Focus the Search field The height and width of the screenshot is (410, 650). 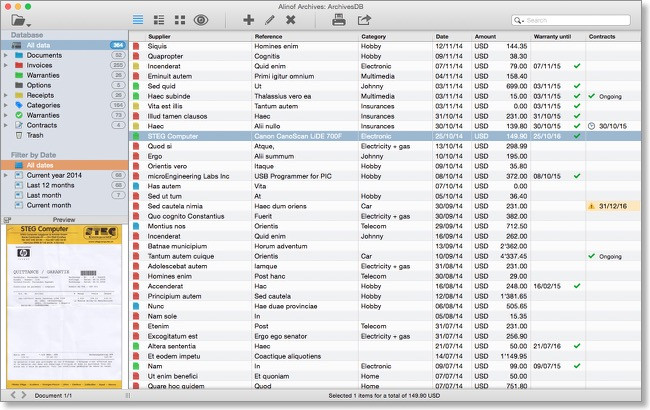point(571,20)
